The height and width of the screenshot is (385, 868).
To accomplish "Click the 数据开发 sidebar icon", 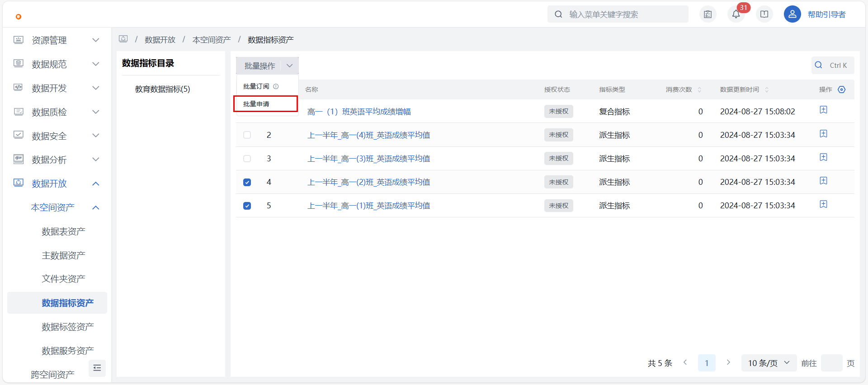I will [19, 88].
